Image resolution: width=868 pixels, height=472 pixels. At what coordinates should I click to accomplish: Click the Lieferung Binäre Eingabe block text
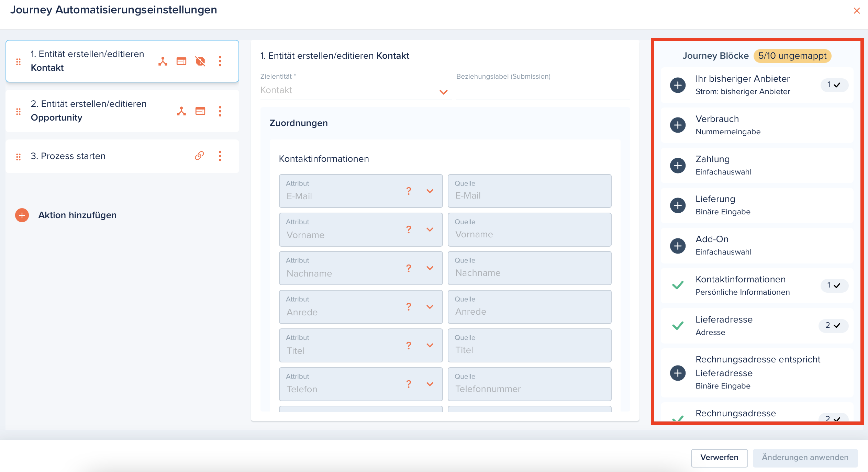(723, 205)
